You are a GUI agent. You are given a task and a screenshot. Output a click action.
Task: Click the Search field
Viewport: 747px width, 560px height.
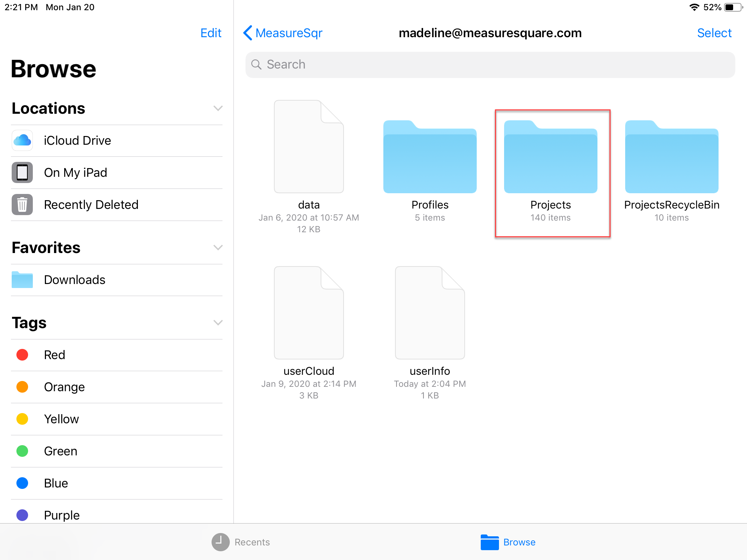click(x=490, y=65)
